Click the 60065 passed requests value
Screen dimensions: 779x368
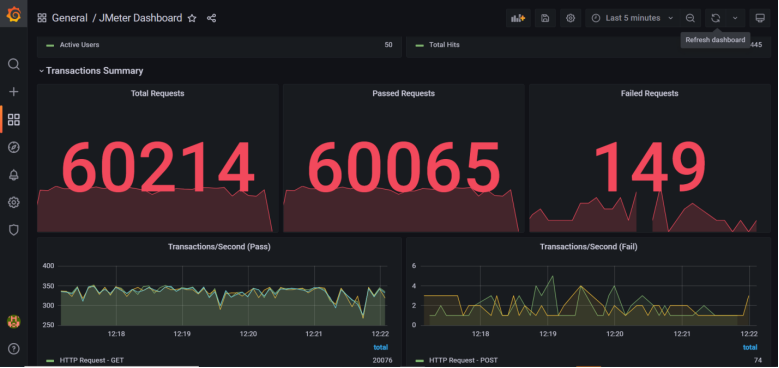pyautogui.click(x=403, y=167)
